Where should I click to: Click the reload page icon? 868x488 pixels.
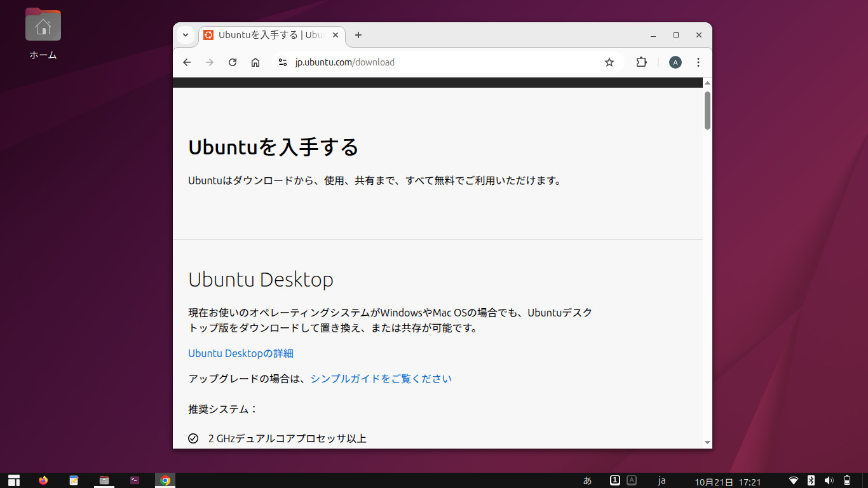point(232,62)
